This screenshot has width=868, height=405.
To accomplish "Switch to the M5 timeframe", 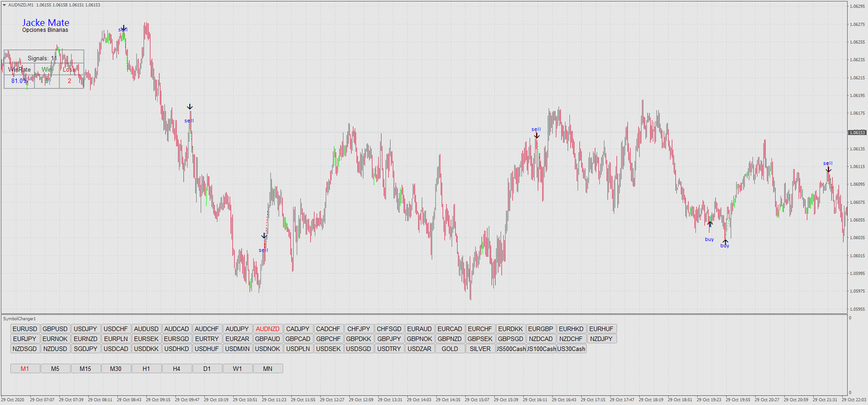I will [55, 369].
